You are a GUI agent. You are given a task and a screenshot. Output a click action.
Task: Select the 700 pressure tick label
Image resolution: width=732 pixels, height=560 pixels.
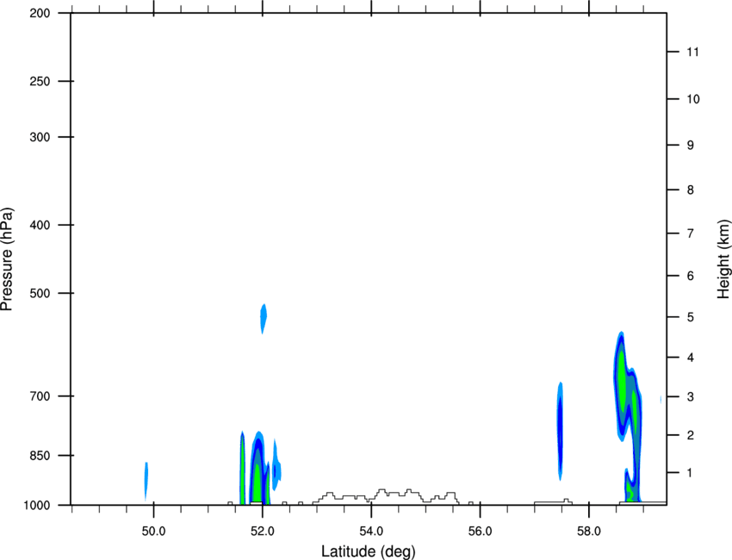tap(40, 396)
